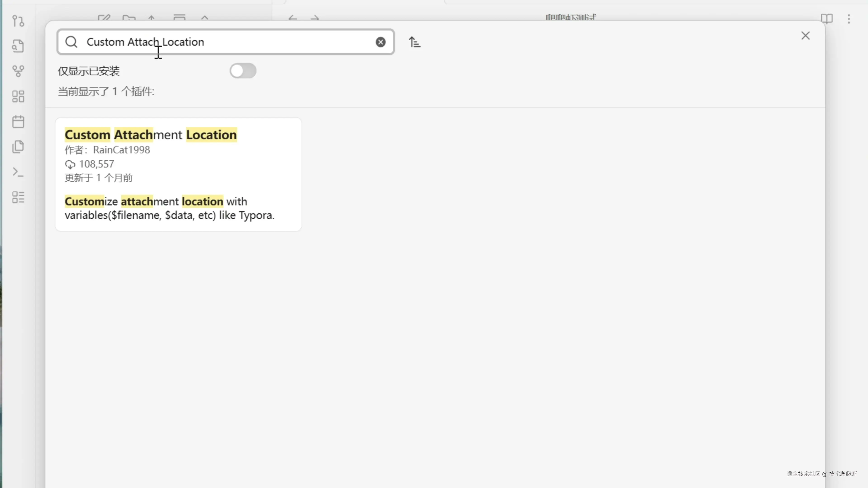This screenshot has width=868, height=488.
Task: Toggle the show installed only switch
Action: click(x=243, y=71)
